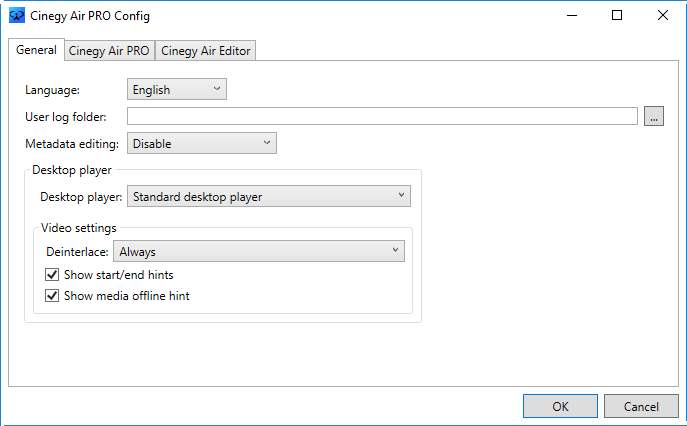Image resolution: width=687 pixels, height=426 pixels.
Task: Click inside the User log folder field
Action: click(382, 116)
